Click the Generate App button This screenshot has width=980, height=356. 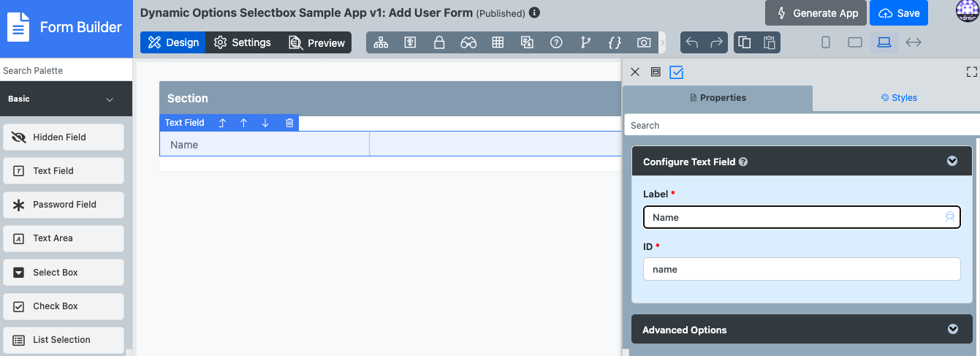tap(816, 13)
